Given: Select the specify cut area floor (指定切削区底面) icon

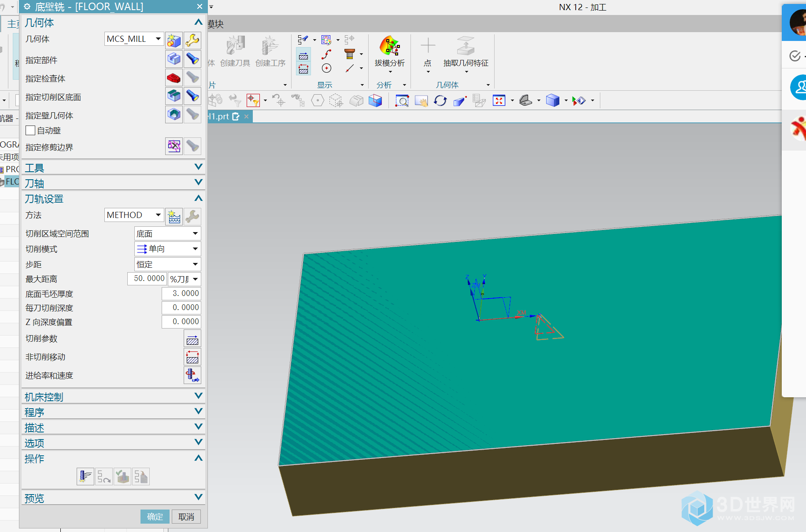Looking at the screenshot, I should pyautogui.click(x=174, y=96).
